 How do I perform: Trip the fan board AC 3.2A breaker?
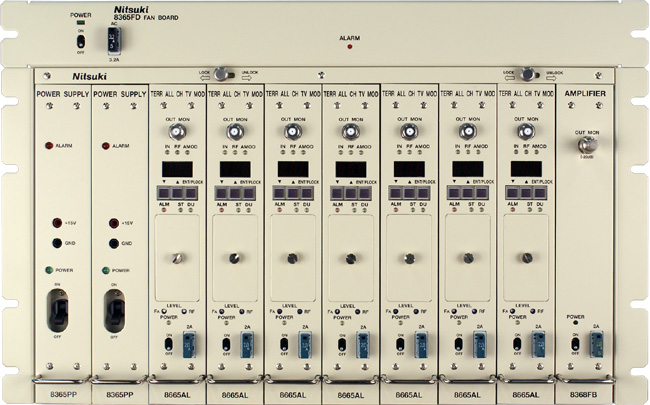114,41
